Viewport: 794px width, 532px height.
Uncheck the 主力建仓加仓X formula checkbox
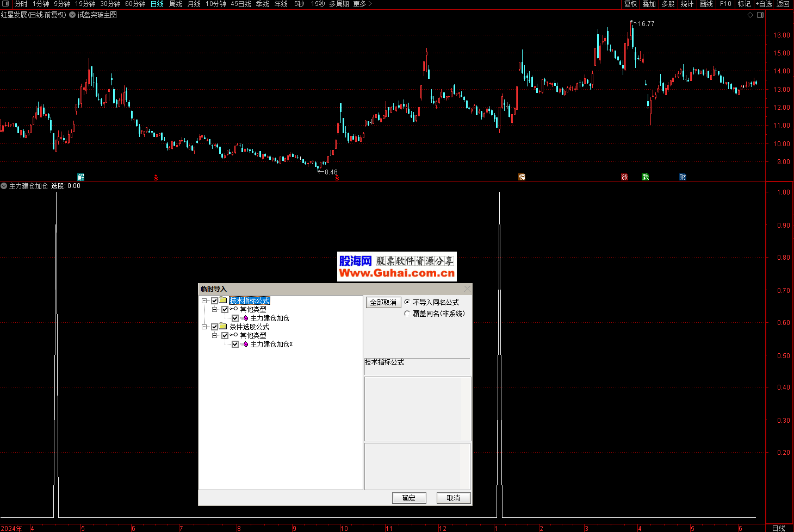(235, 344)
